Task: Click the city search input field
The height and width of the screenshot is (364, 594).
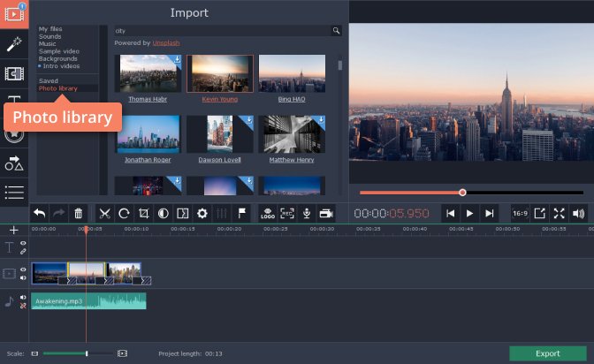Action: [x=223, y=31]
